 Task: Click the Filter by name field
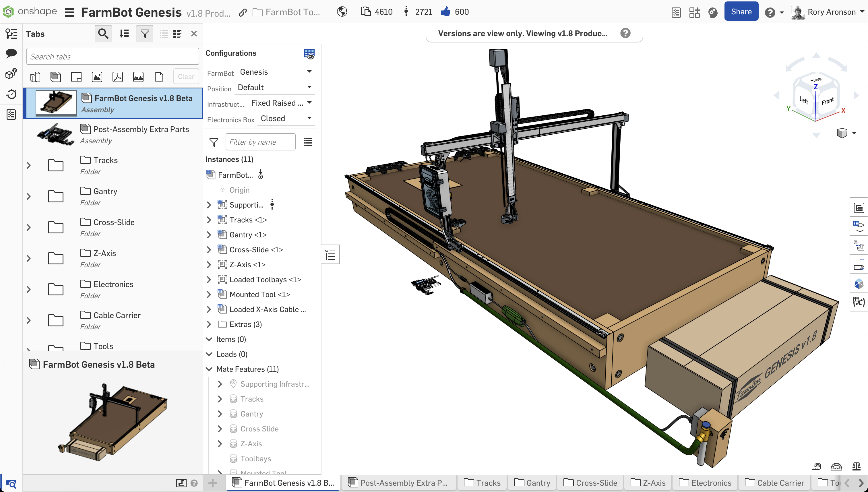(x=260, y=142)
